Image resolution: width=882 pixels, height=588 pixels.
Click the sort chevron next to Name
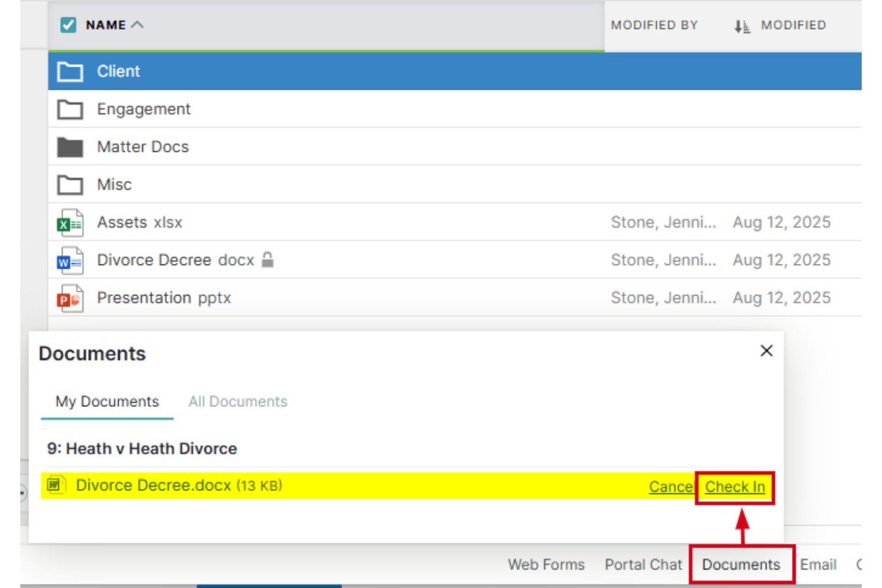138,24
